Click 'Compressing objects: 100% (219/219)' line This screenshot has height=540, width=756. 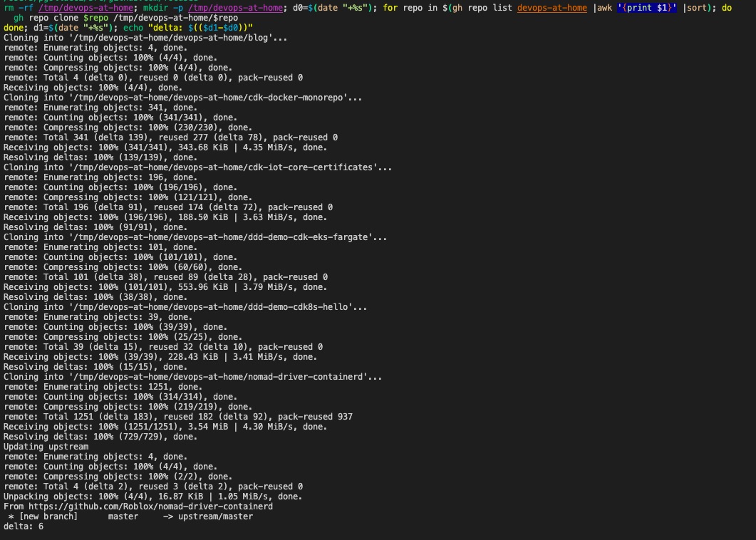tap(128, 407)
